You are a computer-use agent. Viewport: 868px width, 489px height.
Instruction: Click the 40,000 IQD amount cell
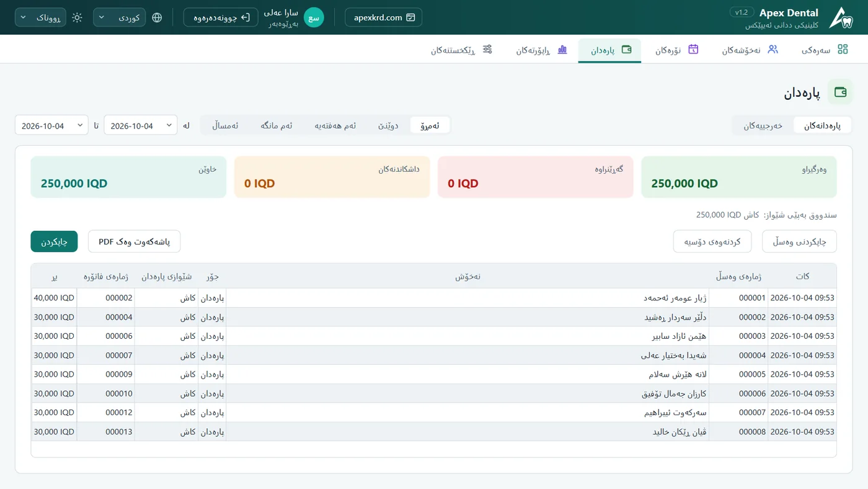tap(54, 298)
